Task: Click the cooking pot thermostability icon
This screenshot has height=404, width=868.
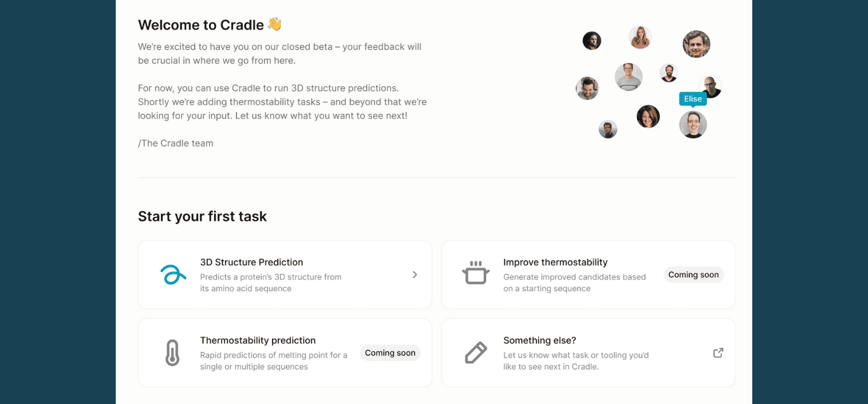Action: pyautogui.click(x=476, y=274)
